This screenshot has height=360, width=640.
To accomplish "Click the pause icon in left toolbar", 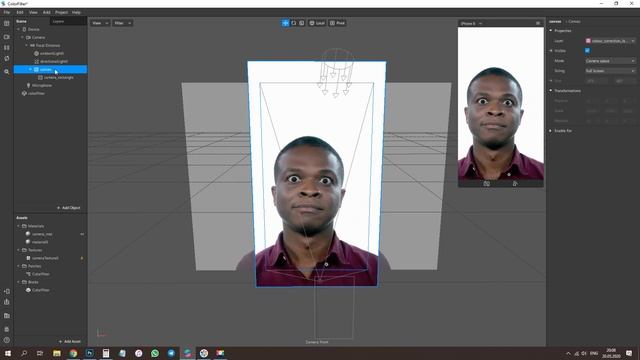I will (x=7, y=48).
